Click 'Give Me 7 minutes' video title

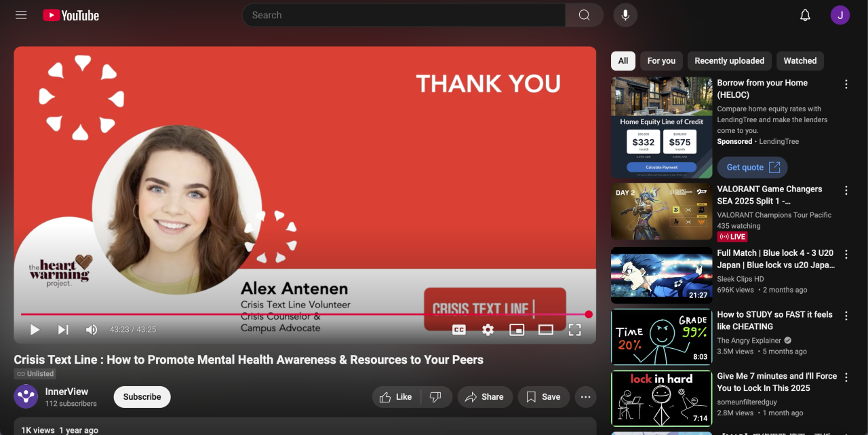[x=777, y=382]
